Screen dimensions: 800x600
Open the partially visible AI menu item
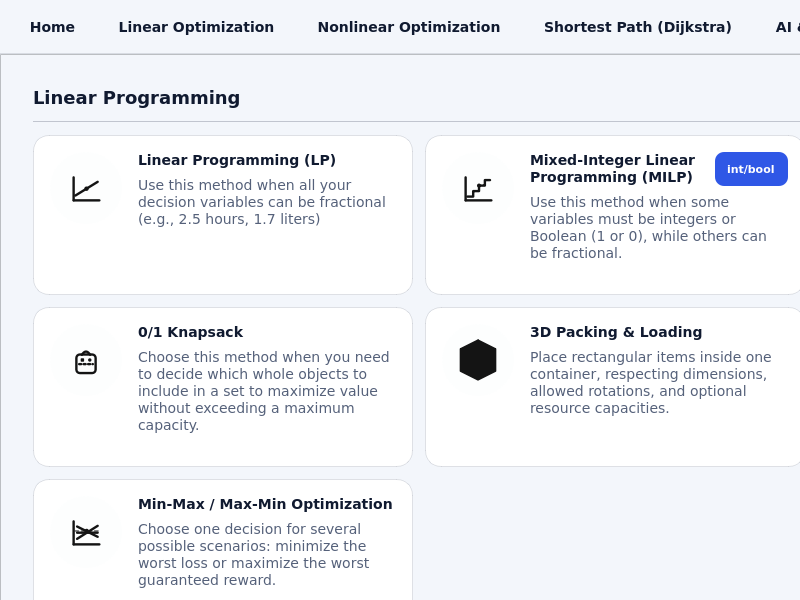[x=787, y=27]
